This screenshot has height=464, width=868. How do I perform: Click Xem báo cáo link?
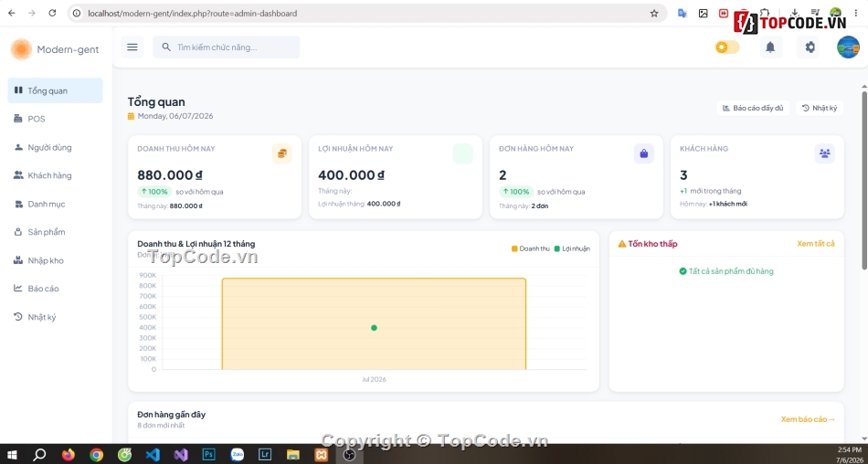[x=808, y=419]
